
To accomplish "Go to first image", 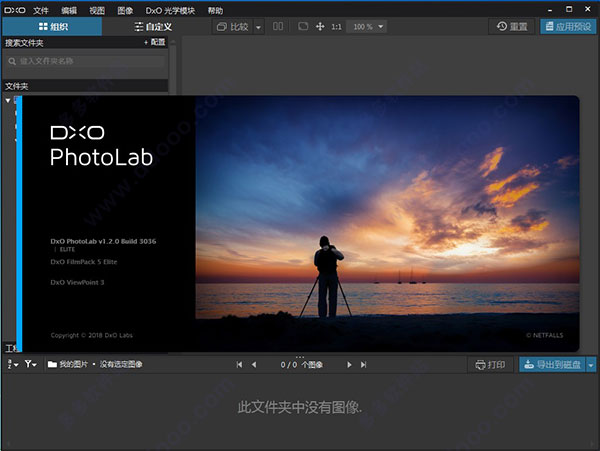I will (239, 365).
